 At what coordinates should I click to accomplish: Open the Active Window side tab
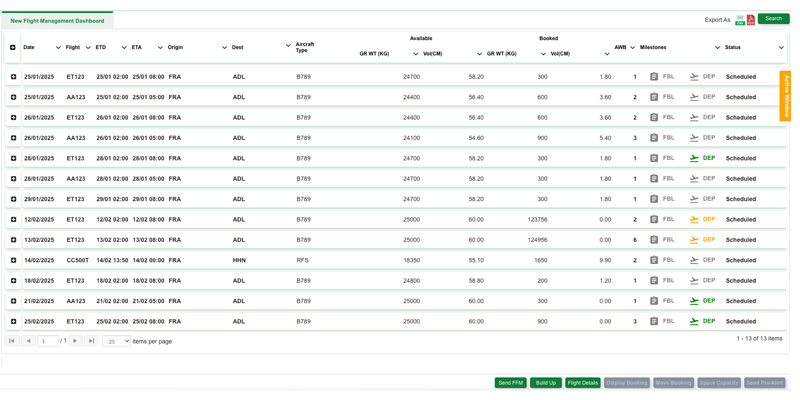click(x=785, y=96)
